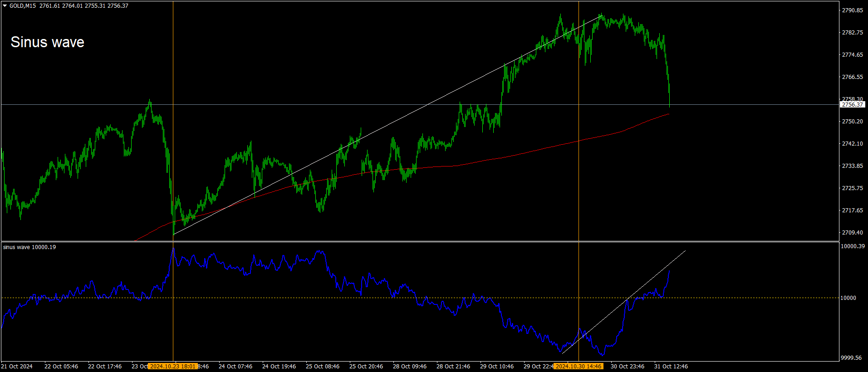Click the 10000.39 indicator scale value
The image size is (868, 372).
point(853,246)
